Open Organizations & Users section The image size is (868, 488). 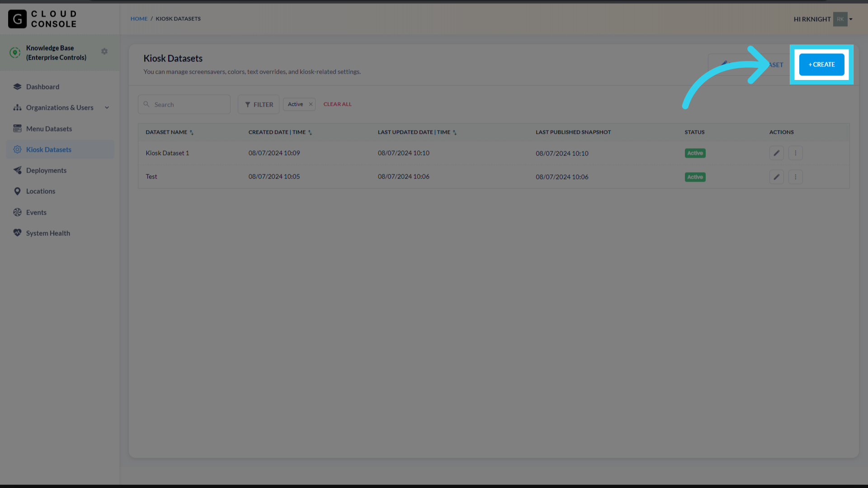pyautogui.click(x=60, y=108)
